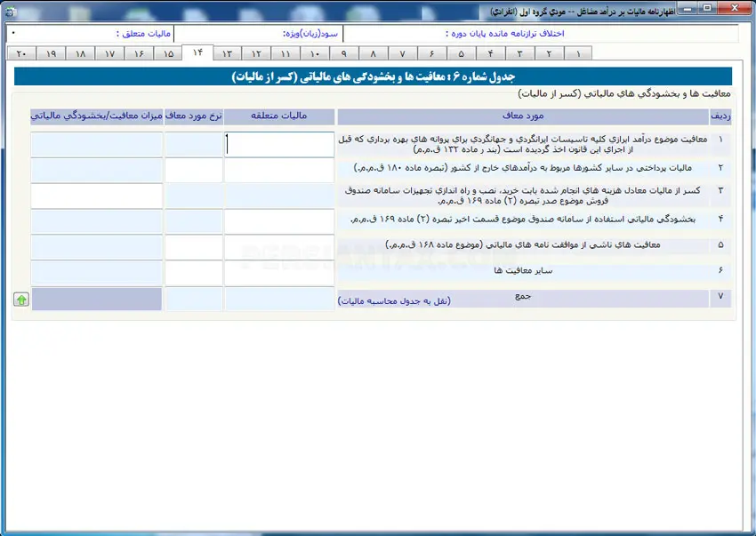Switch to tab ۱۰
The height and width of the screenshot is (536, 756).
tap(315, 53)
